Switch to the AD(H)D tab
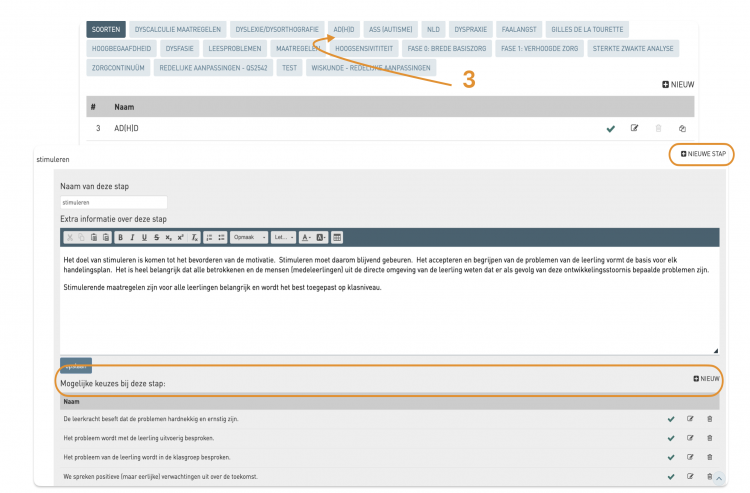 pyautogui.click(x=344, y=29)
